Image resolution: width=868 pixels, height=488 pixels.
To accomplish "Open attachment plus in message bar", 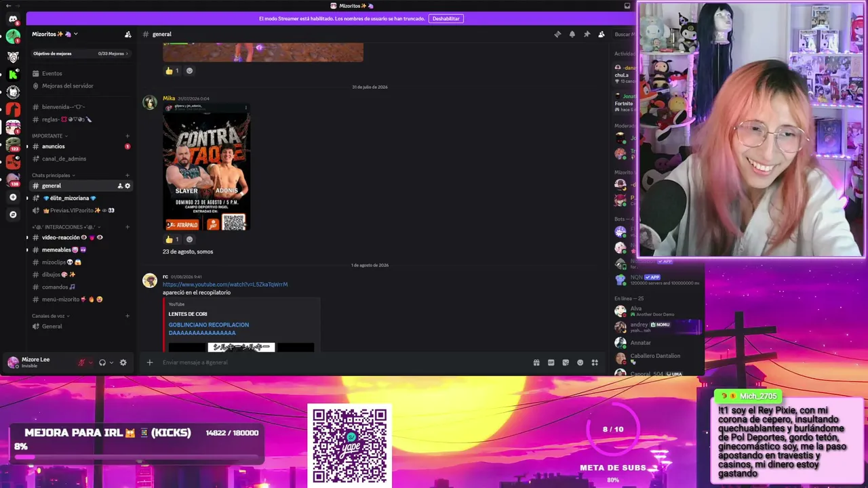I will coord(150,363).
